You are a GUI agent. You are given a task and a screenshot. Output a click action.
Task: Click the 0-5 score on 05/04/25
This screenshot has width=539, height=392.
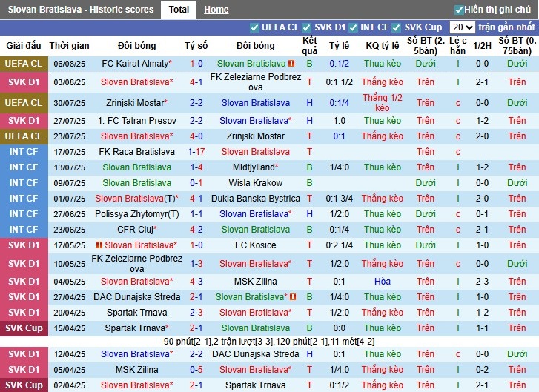[x=196, y=370]
